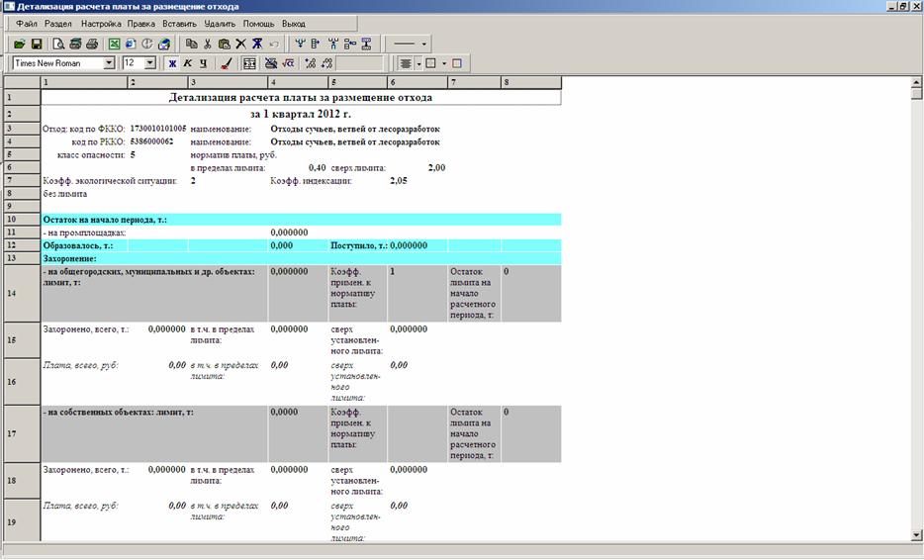Click the printer icon to print
Viewport: 924px width, 560px height.
[91, 44]
